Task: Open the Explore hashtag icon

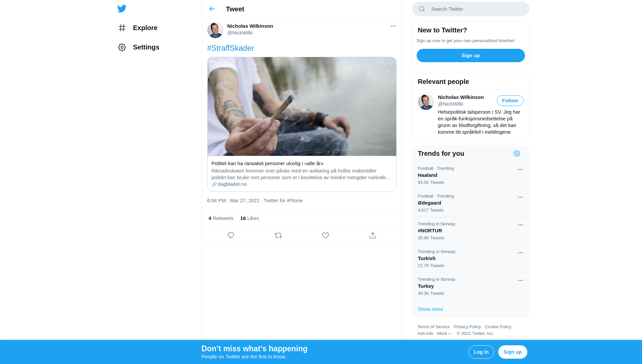Action: tap(122, 28)
